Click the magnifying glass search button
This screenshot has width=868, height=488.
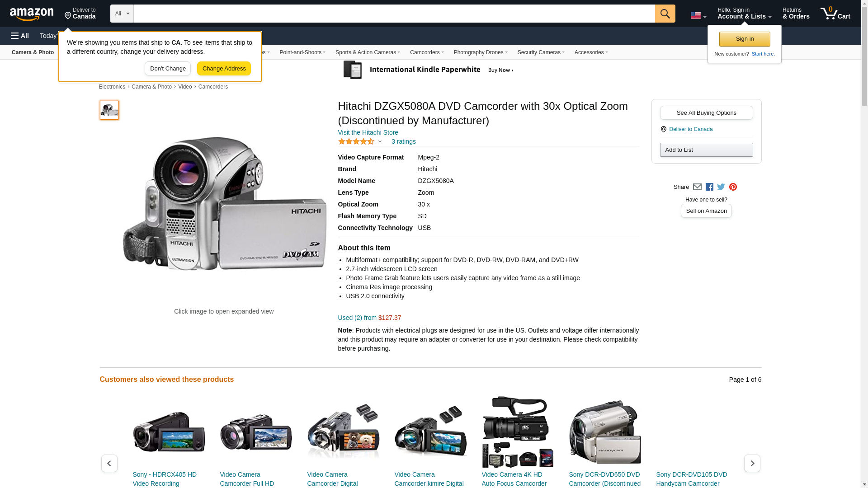coord(665,14)
